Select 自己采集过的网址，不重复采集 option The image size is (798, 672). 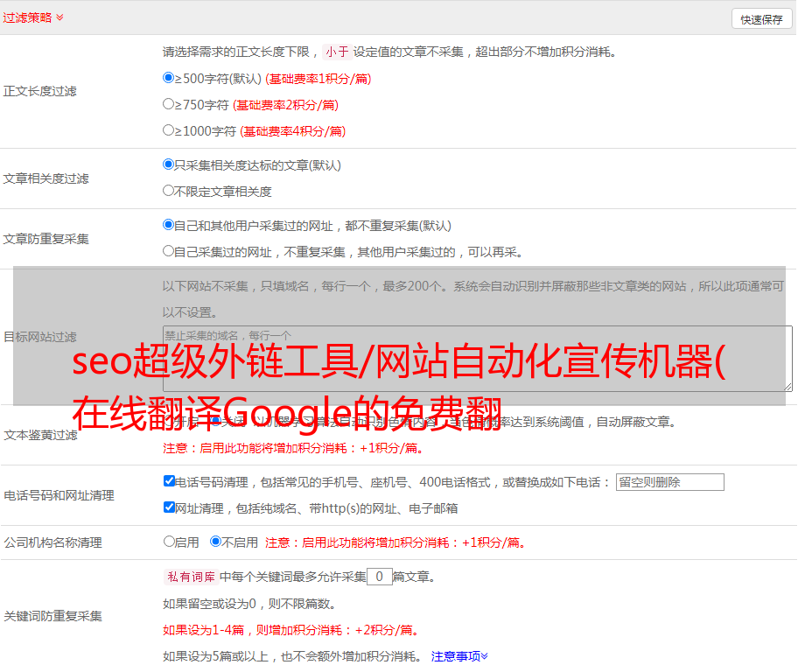coord(169,250)
